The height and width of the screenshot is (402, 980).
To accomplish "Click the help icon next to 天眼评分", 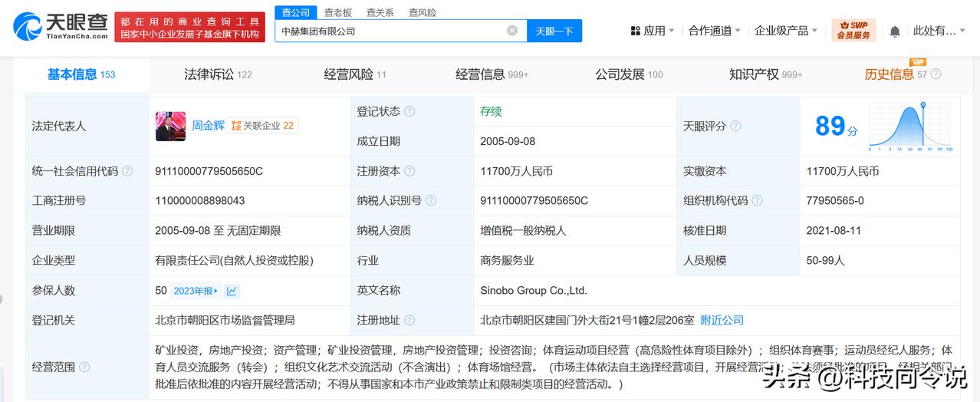I will pos(735,126).
